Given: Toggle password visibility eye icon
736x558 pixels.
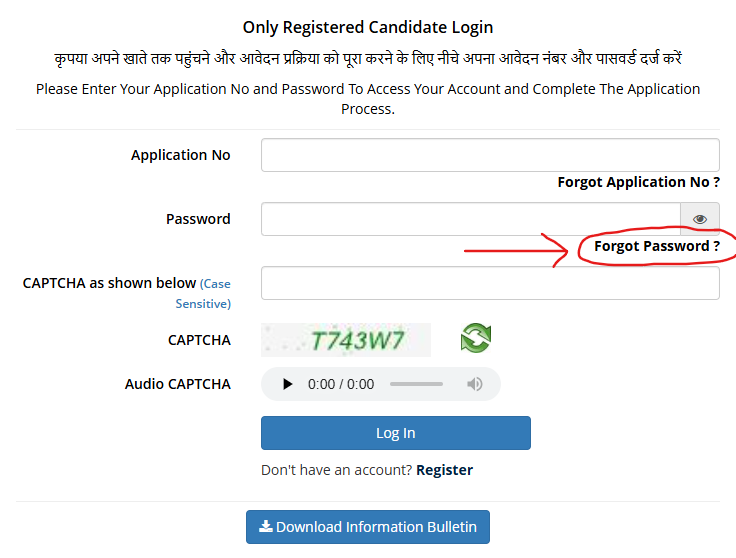Looking at the screenshot, I should click(699, 219).
